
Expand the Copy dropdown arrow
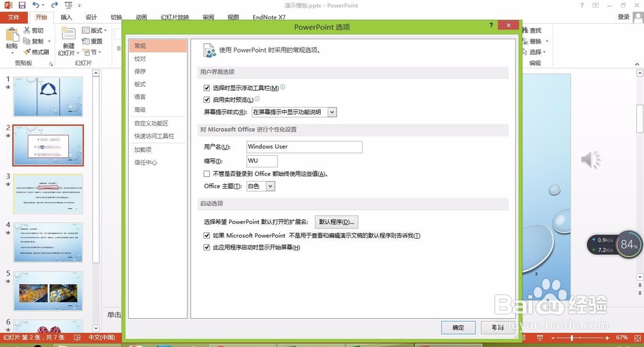pyautogui.click(x=50, y=41)
